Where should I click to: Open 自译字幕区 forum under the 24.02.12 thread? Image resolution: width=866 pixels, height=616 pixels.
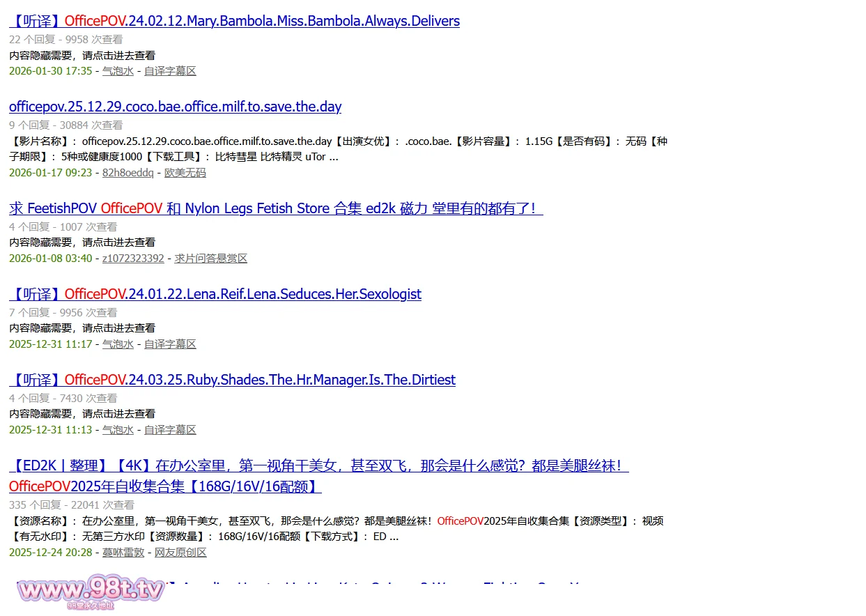coord(170,71)
